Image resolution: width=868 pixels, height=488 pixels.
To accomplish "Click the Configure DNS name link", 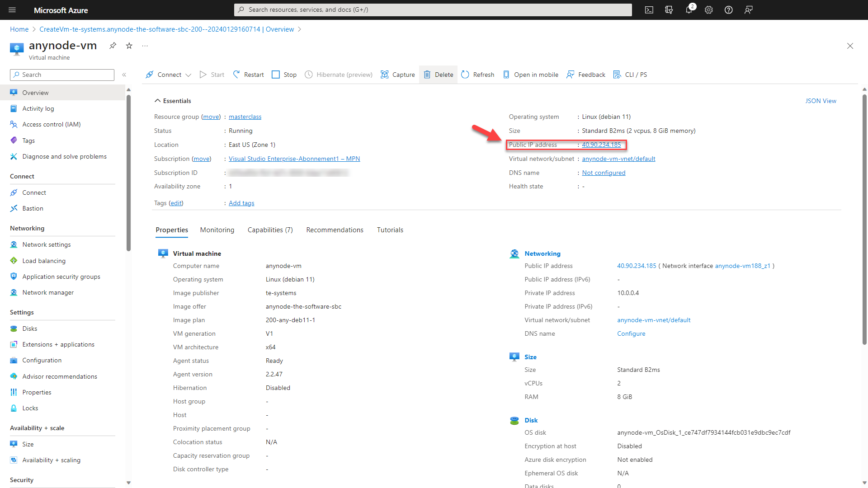I will pos(631,333).
